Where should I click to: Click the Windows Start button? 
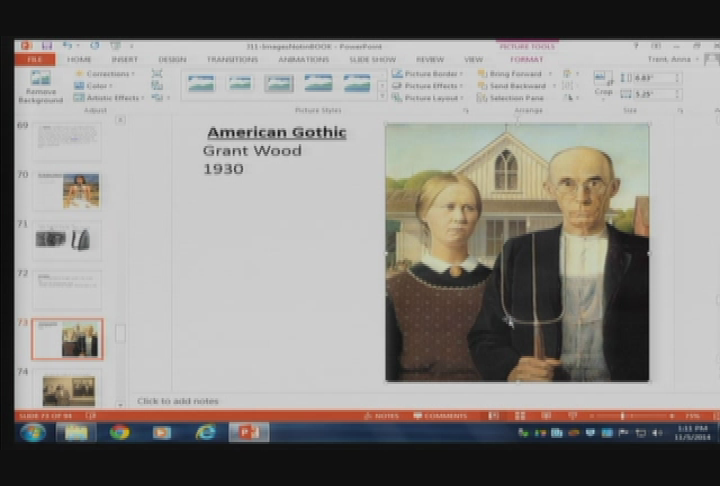tap(33, 432)
